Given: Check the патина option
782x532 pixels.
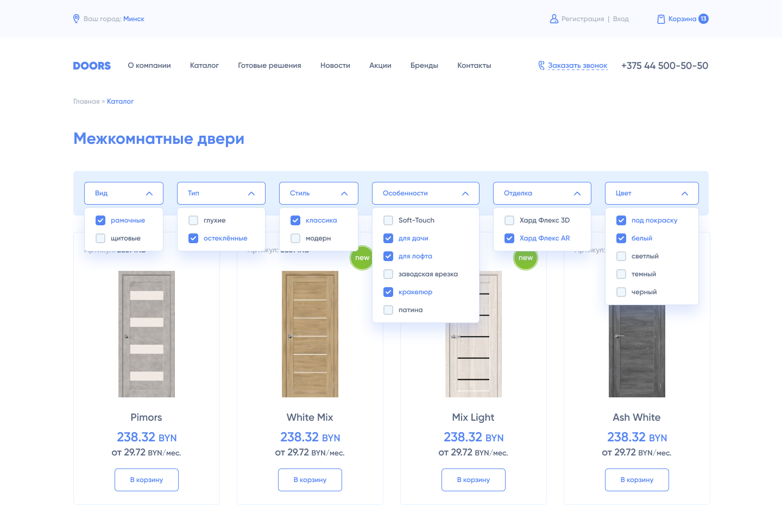Looking at the screenshot, I should point(388,310).
